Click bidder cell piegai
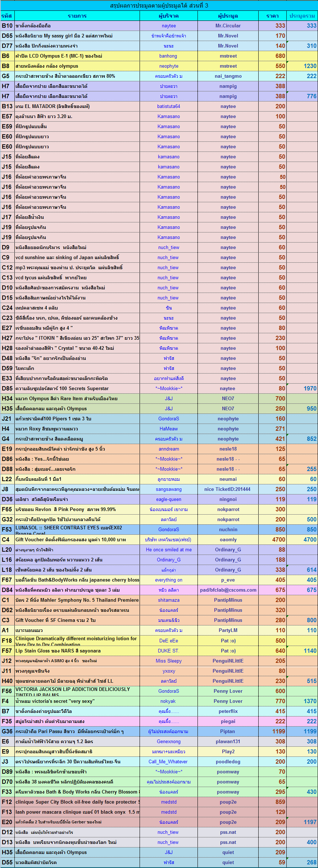318x868 pixels. (228, 722)
